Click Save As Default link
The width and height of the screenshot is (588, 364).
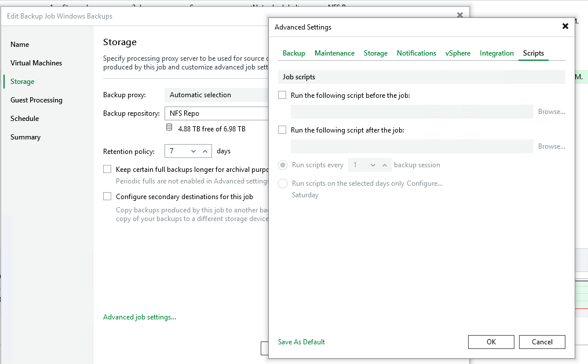(301, 342)
